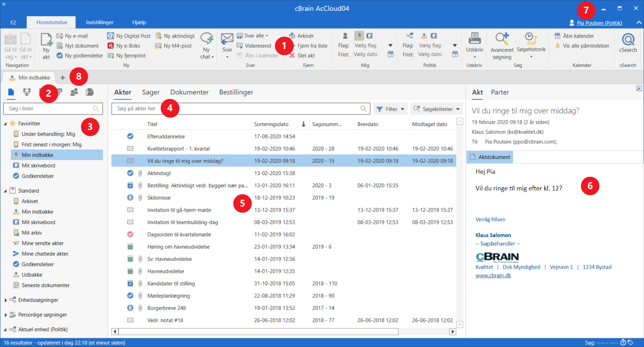Open the Avanceret søgning tool
The image size is (644, 347).
502,46
